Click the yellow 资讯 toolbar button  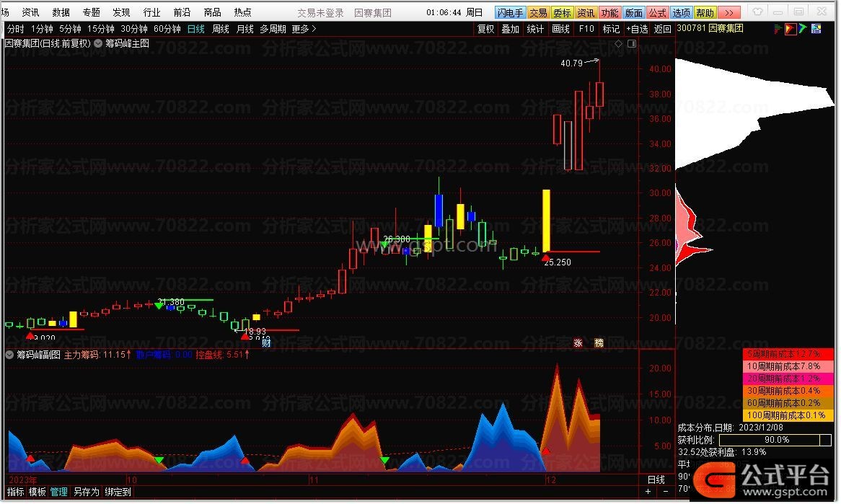point(586,12)
